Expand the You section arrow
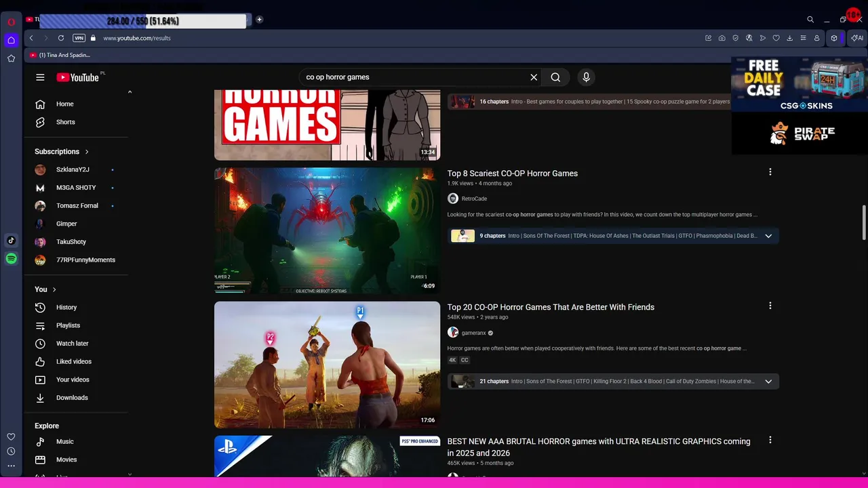Screen dimensions: 868x488 [54, 289]
